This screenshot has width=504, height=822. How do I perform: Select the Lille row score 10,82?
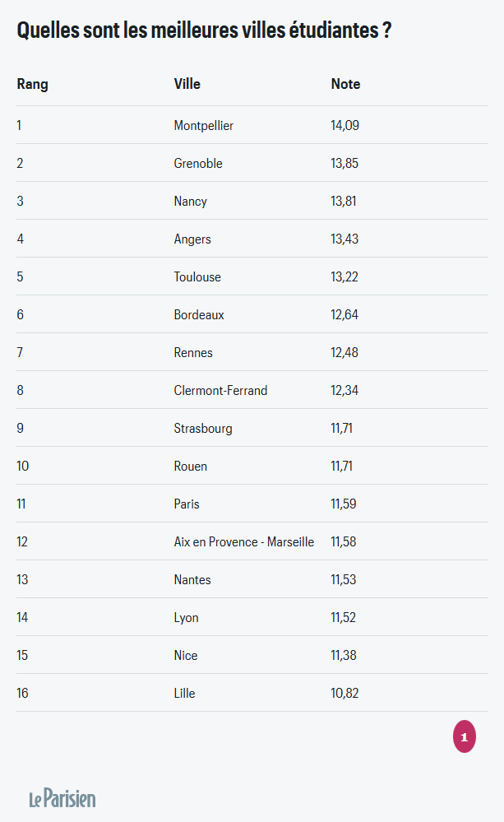[344, 693]
